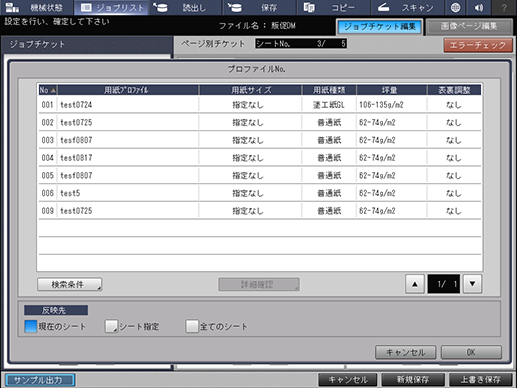Click the 用紙サイズ column header

251,90
